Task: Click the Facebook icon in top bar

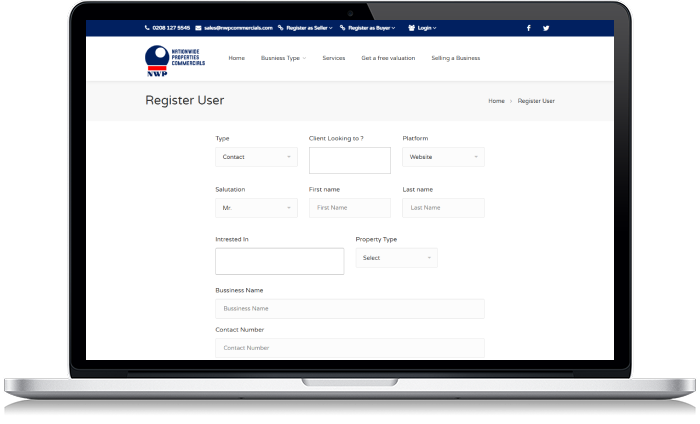Action: click(x=529, y=28)
